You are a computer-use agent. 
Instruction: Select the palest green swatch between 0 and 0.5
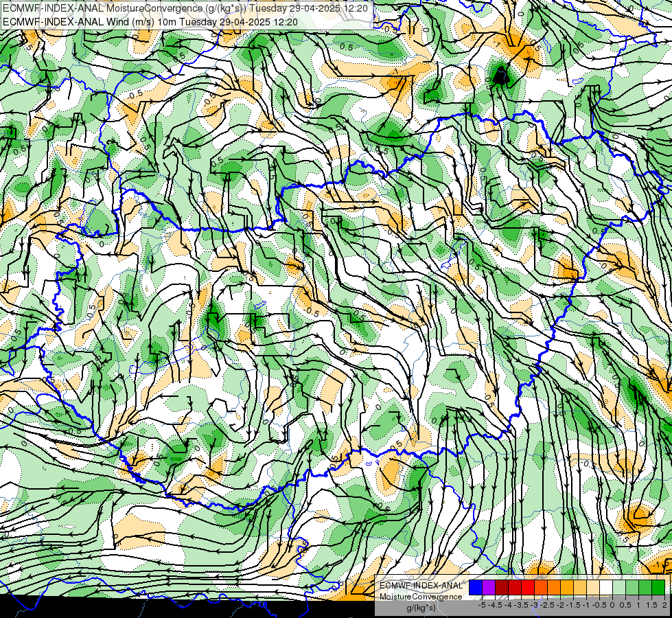(x=619, y=587)
